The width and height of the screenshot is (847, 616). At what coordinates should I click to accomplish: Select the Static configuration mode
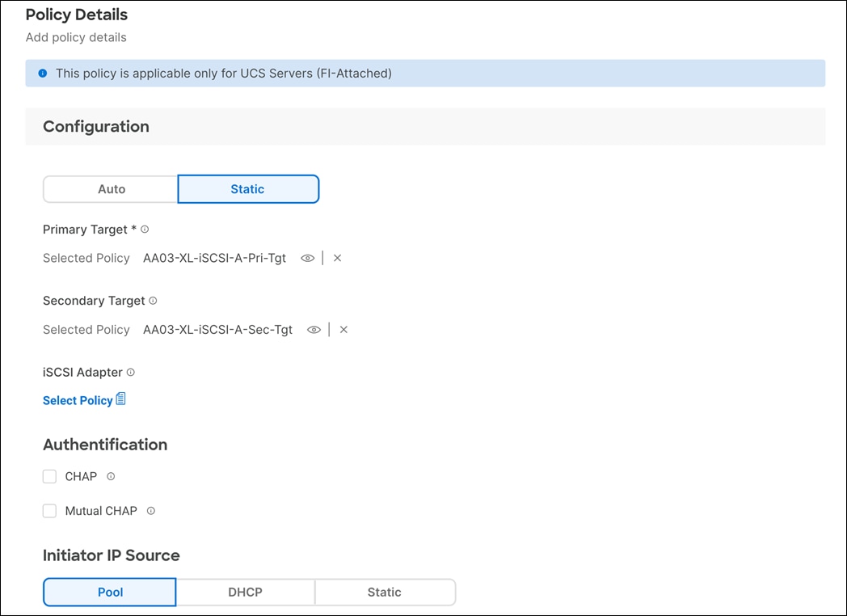247,188
